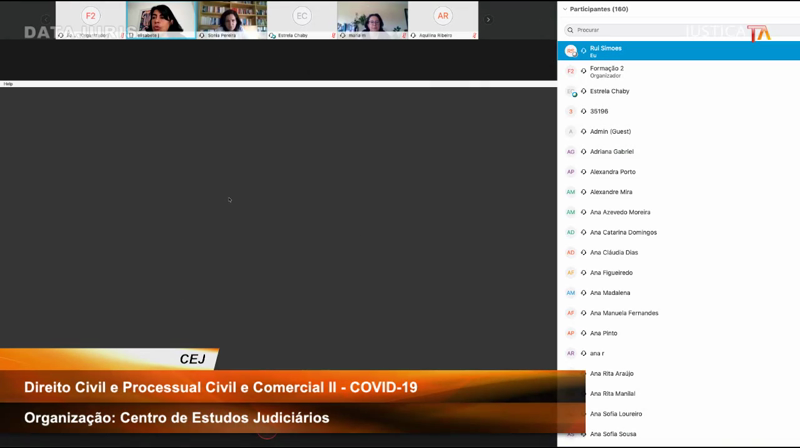
Task: Select Rui Simoes in participants list
Action: click(x=607, y=48)
